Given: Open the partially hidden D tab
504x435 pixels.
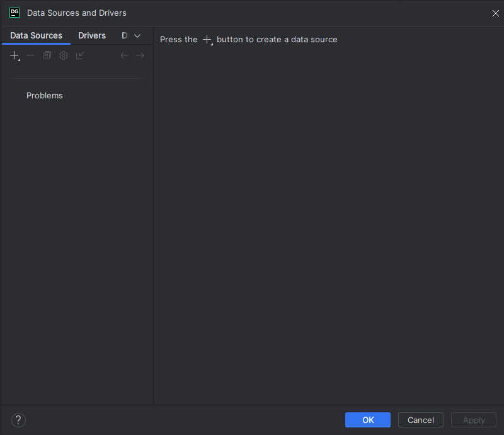Looking at the screenshot, I should coord(124,35).
